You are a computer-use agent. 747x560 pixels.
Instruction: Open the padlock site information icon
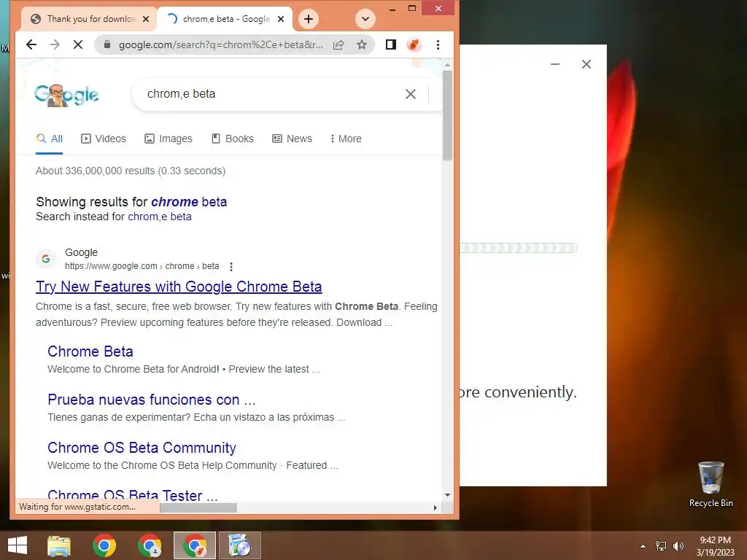(x=107, y=44)
